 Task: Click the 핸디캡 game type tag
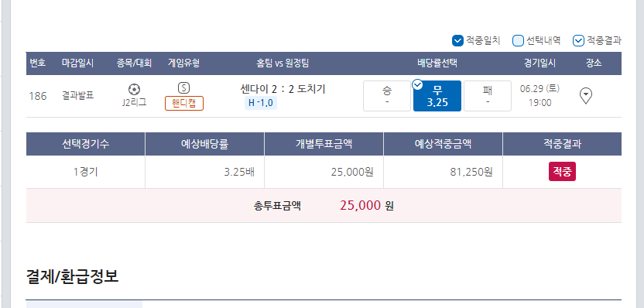(x=184, y=104)
